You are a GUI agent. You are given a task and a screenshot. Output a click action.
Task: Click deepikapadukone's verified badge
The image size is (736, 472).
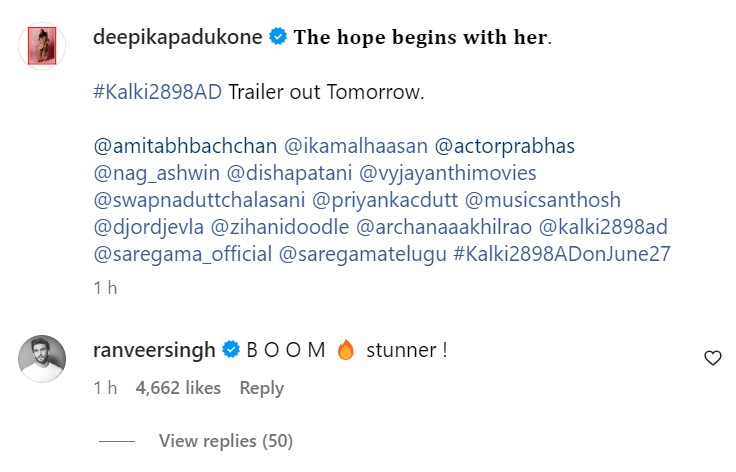pyautogui.click(x=278, y=38)
